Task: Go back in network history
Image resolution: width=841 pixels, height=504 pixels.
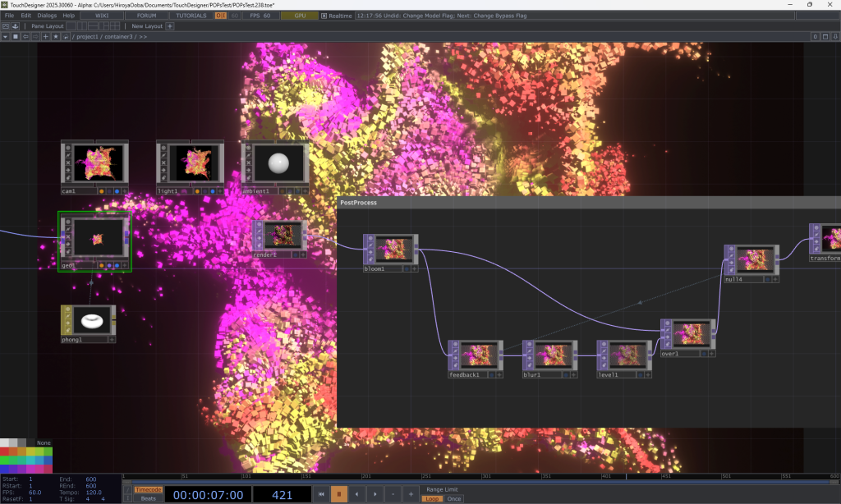Action: click(x=25, y=36)
